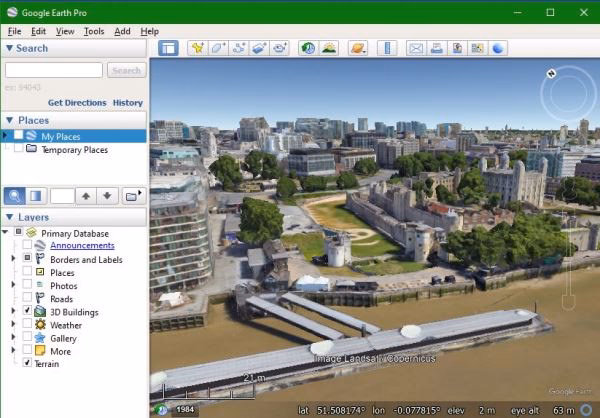The image size is (600, 418).
Task: Open search History link
Action: tap(128, 103)
